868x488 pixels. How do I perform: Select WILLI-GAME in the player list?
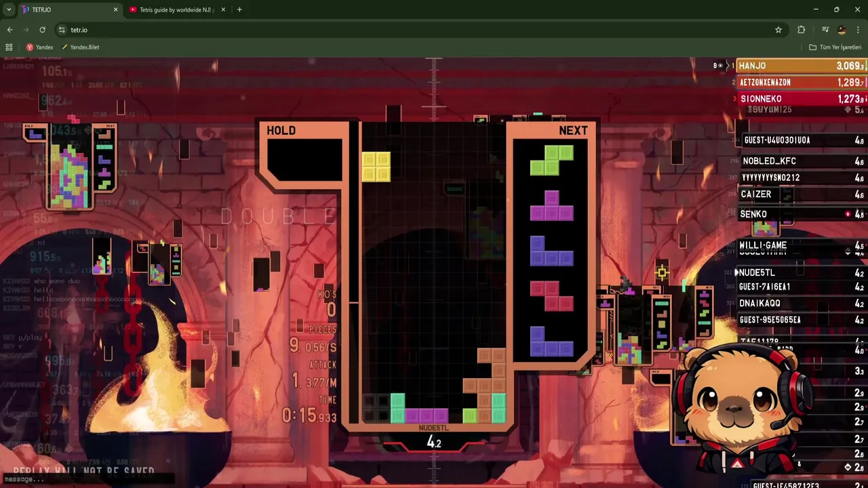point(802,245)
